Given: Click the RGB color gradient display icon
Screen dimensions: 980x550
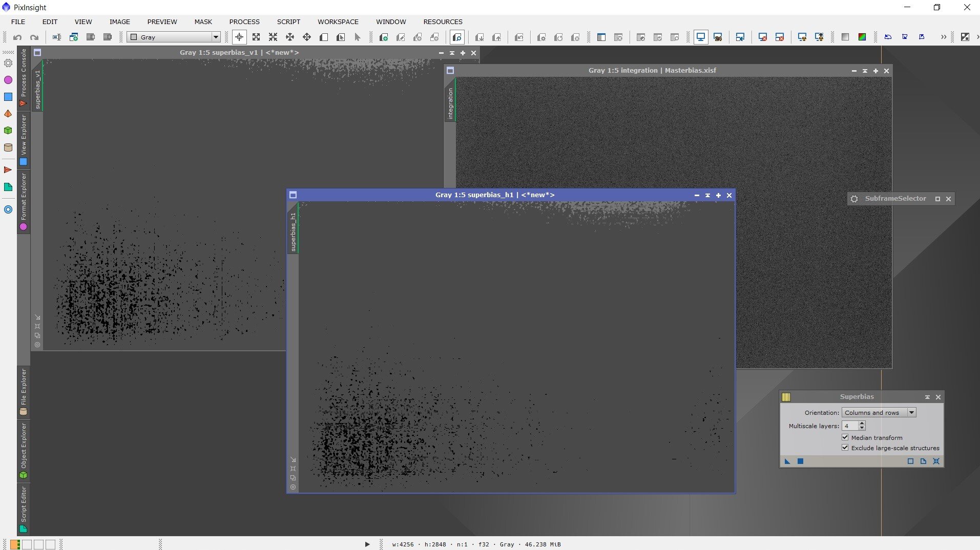Looking at the screenshot, I should 862,37.
